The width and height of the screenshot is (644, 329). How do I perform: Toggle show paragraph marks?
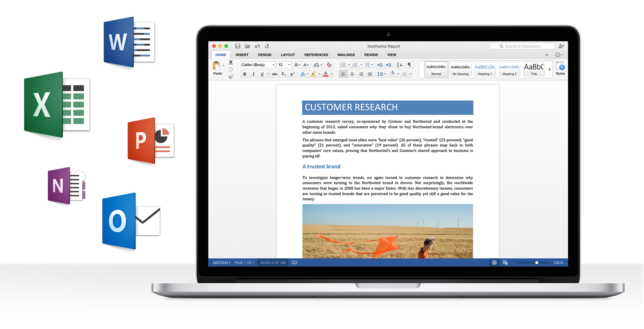coord(409,65)
